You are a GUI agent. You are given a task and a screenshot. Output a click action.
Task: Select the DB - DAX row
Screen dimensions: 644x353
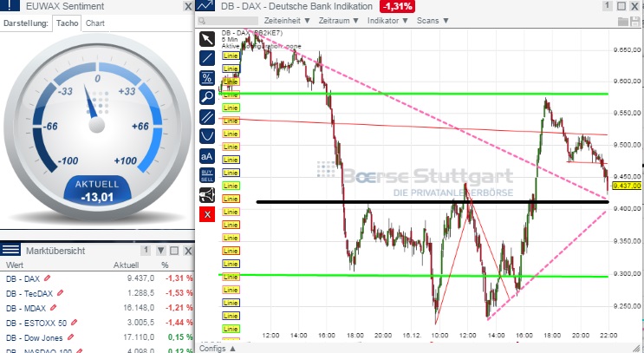[97, 278]
